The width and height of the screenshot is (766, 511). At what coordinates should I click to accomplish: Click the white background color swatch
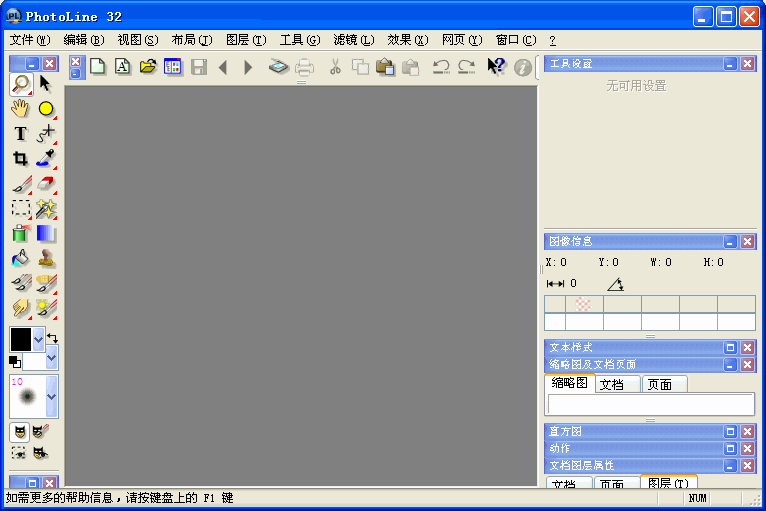(34, 362)
